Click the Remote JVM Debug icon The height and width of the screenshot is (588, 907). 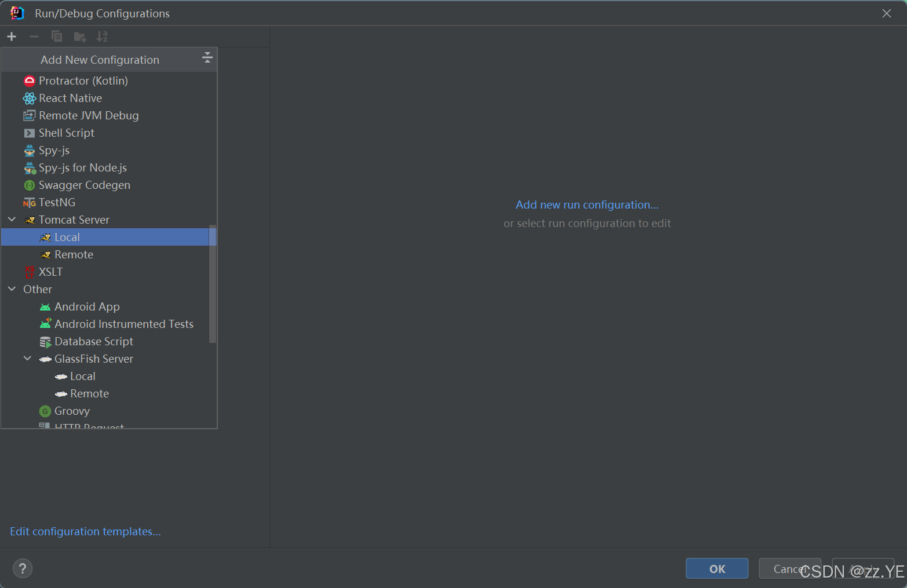pos(30,115)
